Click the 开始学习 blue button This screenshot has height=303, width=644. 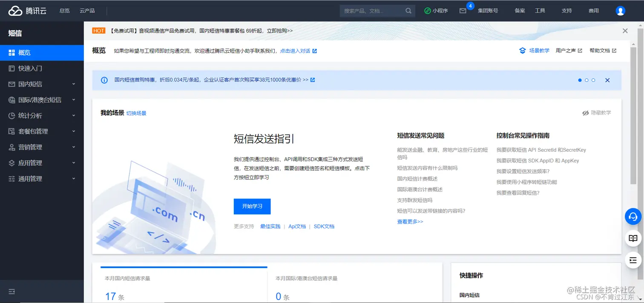(252, 206)
